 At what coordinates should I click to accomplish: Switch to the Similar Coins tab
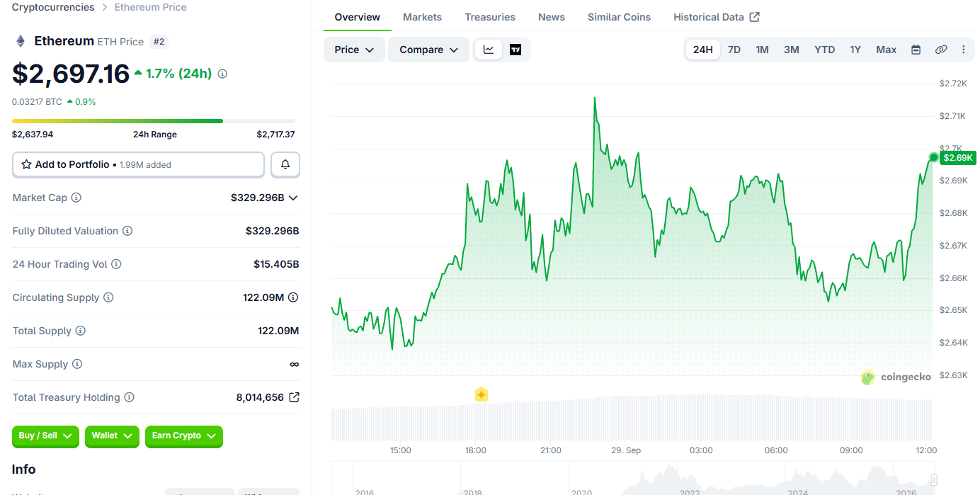click(619, 17)
